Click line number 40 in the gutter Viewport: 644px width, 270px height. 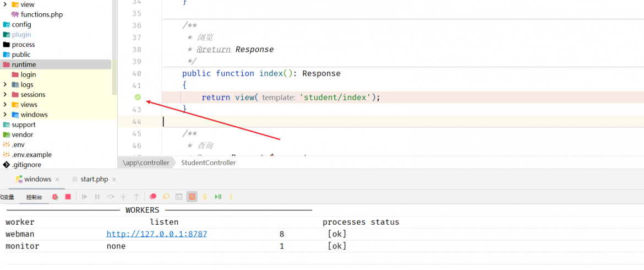(x=137, y=74)
